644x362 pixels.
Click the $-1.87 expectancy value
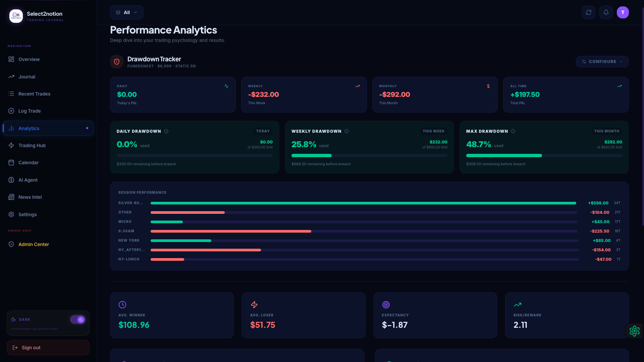pyautogui.click(x=395, y=325)
